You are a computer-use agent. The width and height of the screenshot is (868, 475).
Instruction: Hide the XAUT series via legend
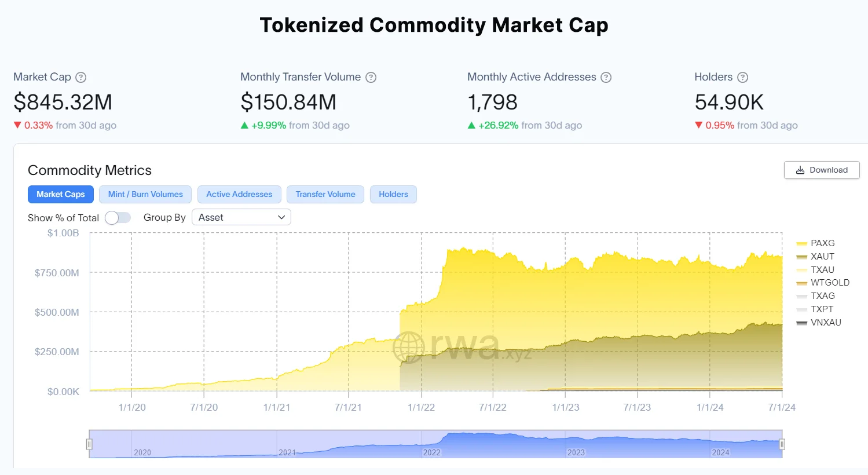click(803, 256)
